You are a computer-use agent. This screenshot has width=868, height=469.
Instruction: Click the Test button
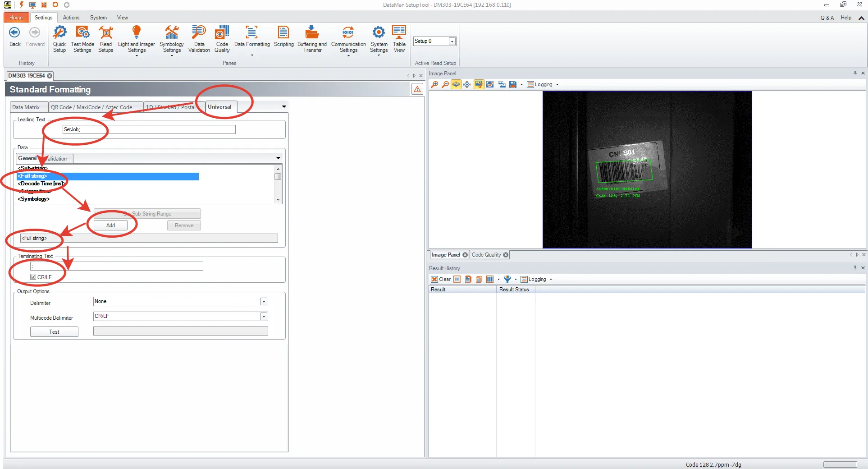click(54, 332)
